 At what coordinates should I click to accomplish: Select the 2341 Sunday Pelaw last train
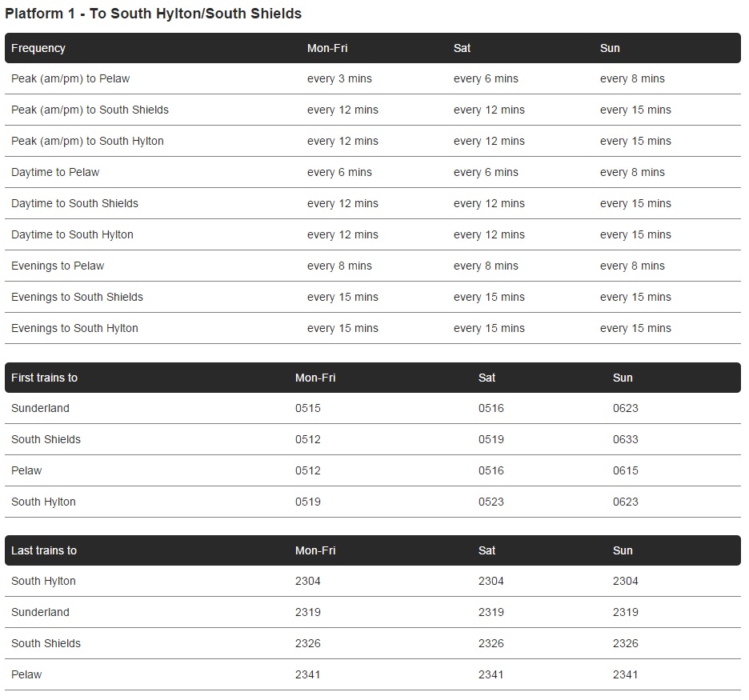(625, 674)
